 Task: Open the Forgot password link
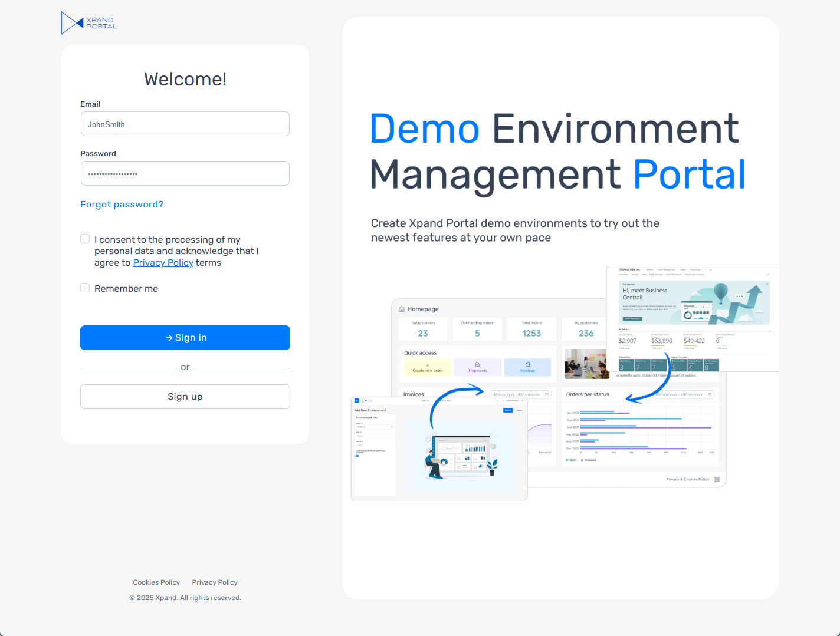click(122, 205)
